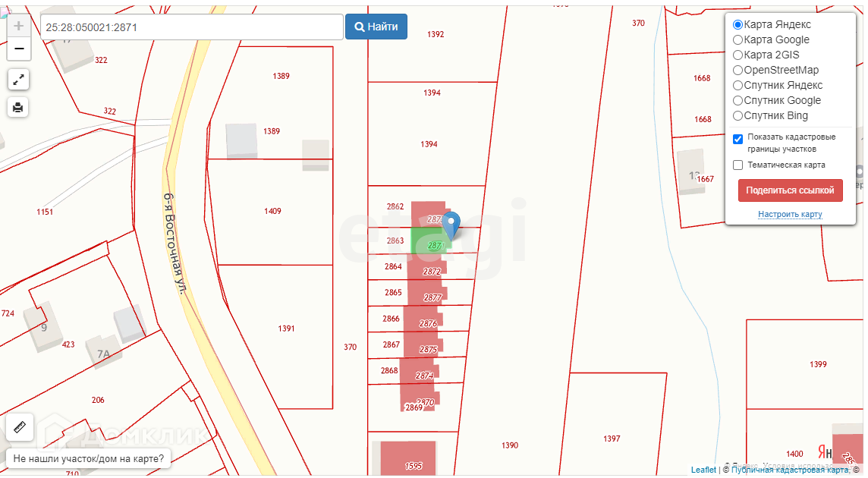Select Карта 2GIS radio option
Image resolution: width=868 pixels, height=478 pixels.
(737, 55)
